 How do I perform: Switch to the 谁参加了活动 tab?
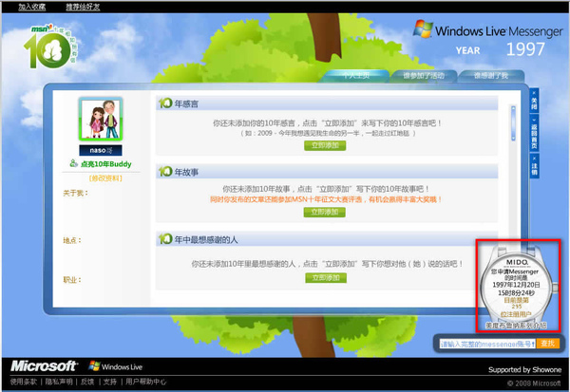(x=424, y=76)
